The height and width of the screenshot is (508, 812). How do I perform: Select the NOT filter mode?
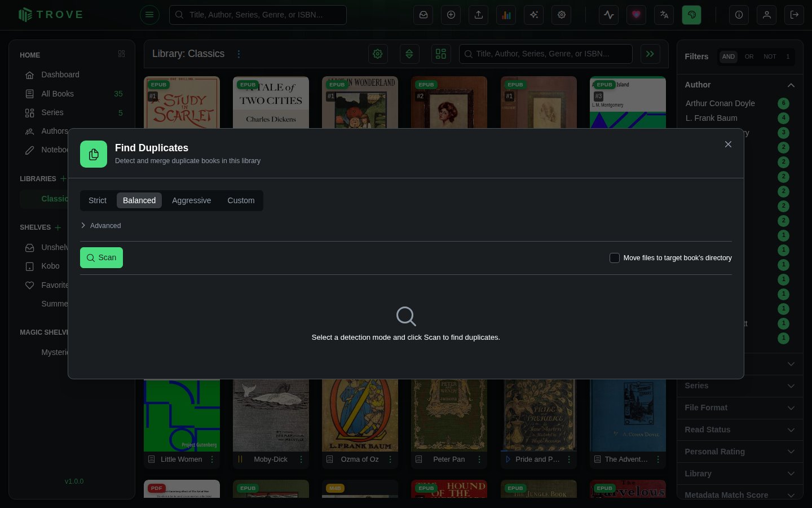click(x=770, y=56)
